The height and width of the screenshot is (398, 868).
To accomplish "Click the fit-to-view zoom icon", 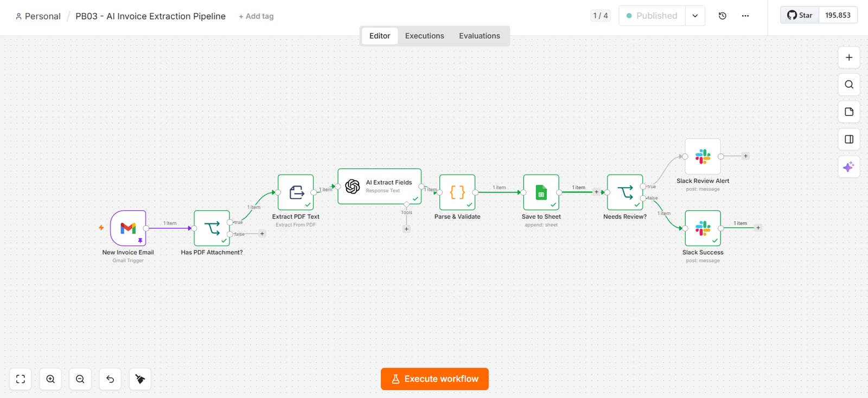I will pyautogui.click(x=21, y=379).
